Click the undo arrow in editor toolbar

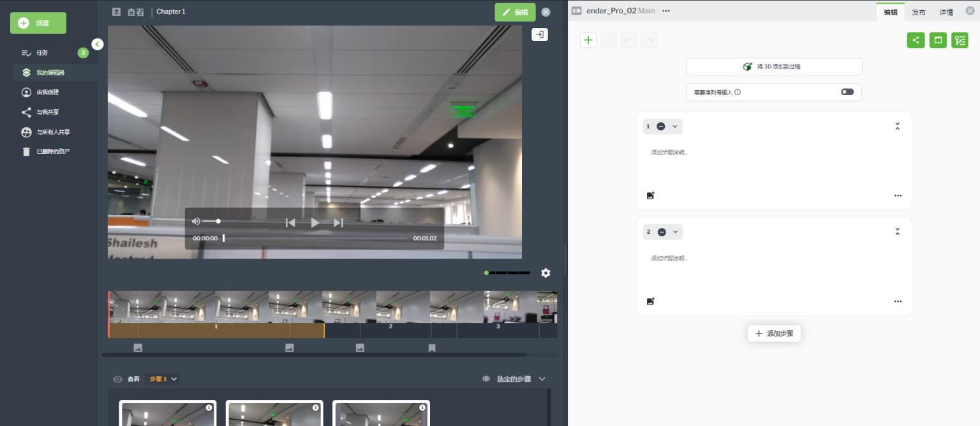click(629, 40)
